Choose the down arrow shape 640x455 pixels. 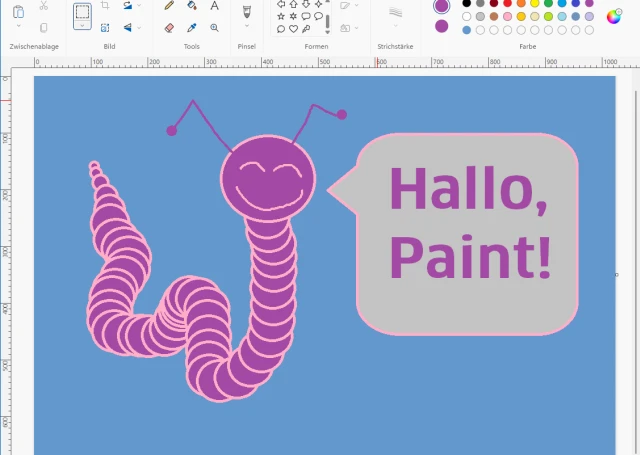(x=306, y=4)
